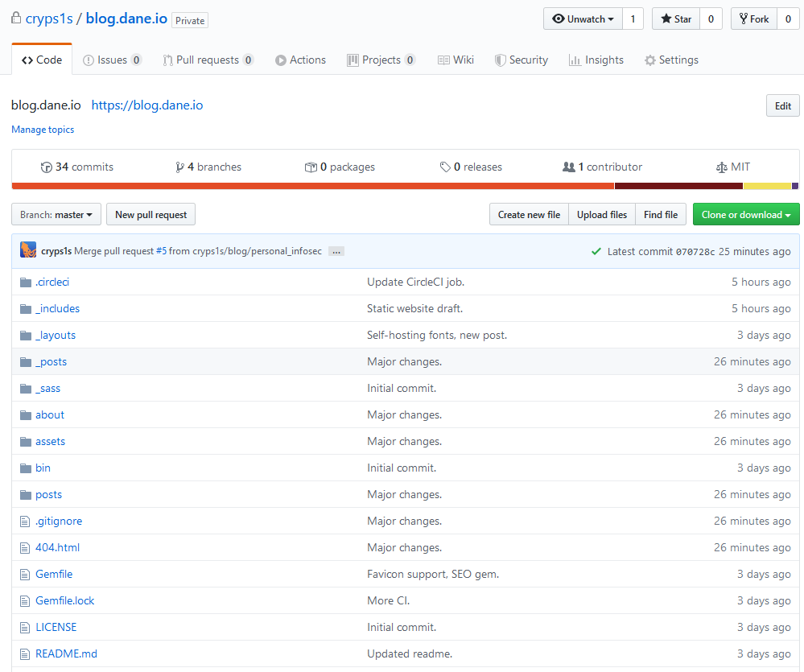Viewport: 804px width, 672px height.
Task: Click the bin folder icon
Action: (26, 468)
